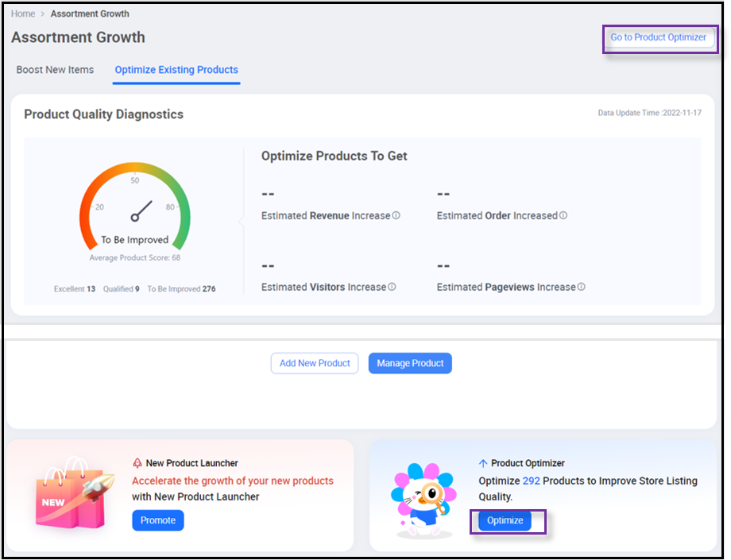The width and height of the screenshot is (731, 560).
Task: Click the Estimated Order Increased info icon
Action: 563,214
